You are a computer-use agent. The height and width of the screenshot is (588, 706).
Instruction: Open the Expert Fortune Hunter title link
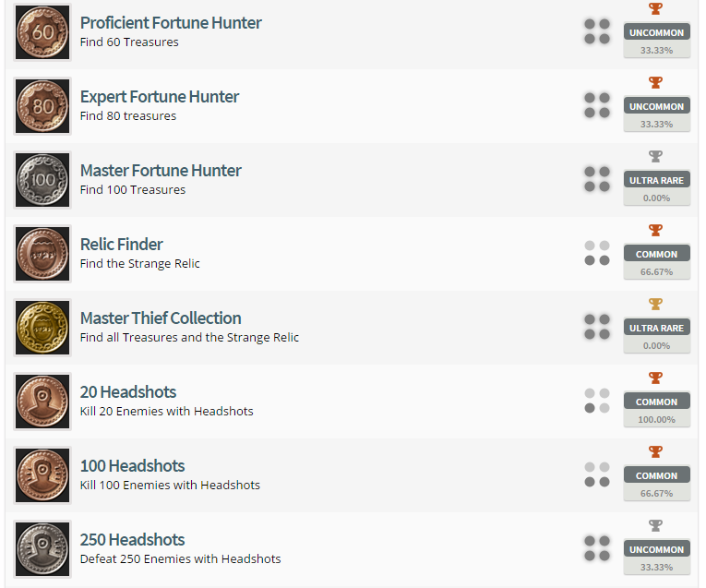tap(160, 96)
